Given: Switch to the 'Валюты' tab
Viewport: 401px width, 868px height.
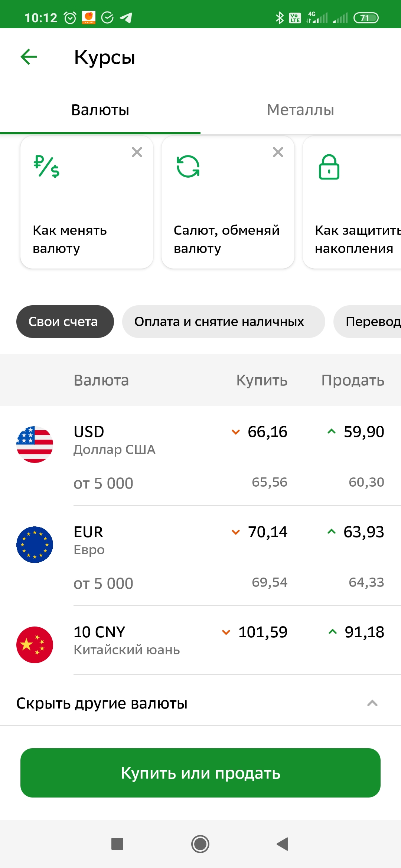Looking at the screenshot, I should [100, 110].
